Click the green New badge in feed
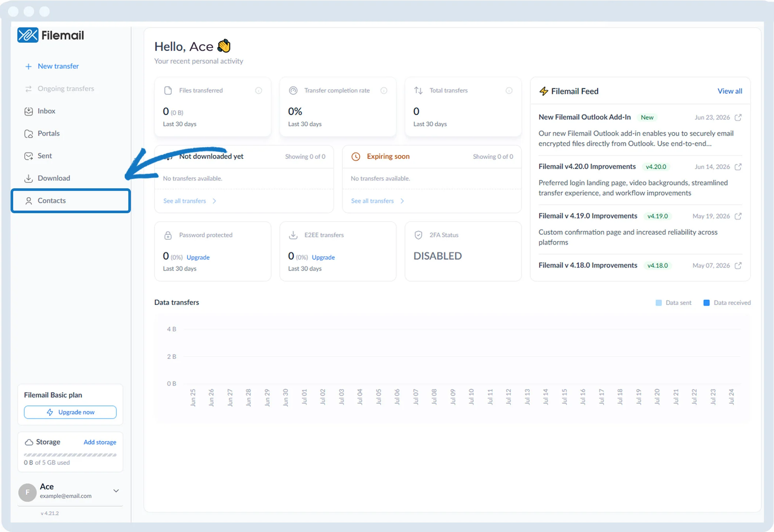Screen dimensions: 774x532 click(647, 117)
